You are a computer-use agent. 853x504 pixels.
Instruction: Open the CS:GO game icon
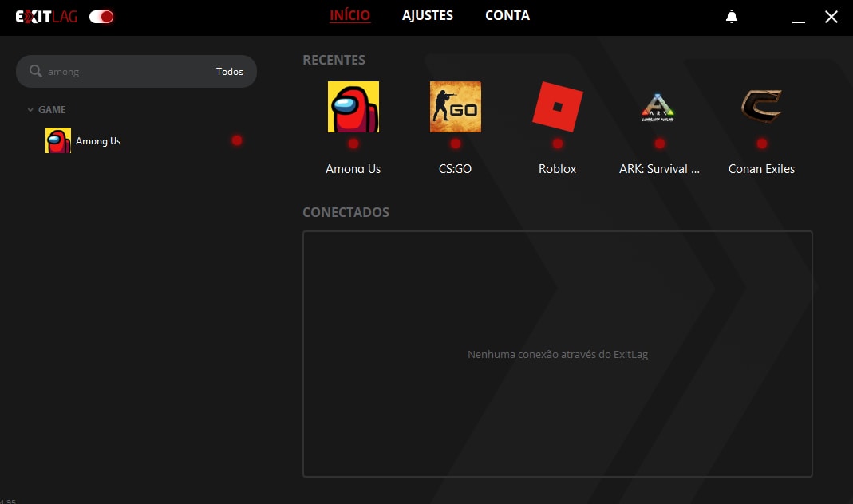click(x=455, y=107)
